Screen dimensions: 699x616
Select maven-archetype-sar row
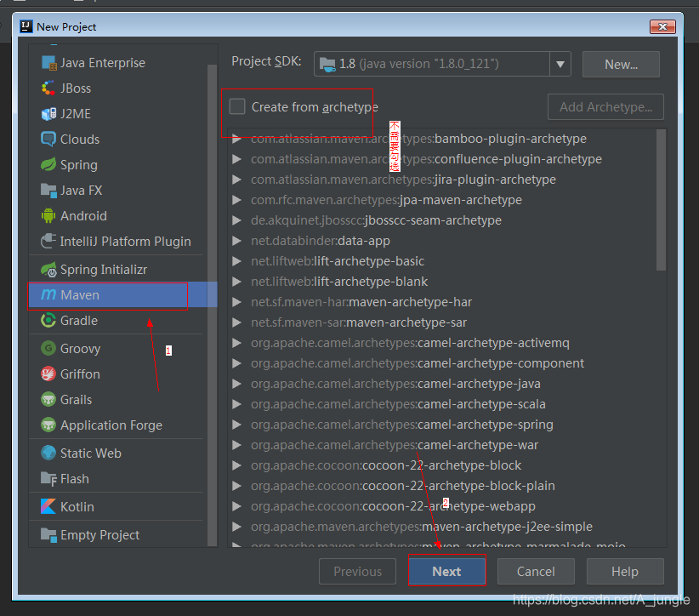coord(442,322)
